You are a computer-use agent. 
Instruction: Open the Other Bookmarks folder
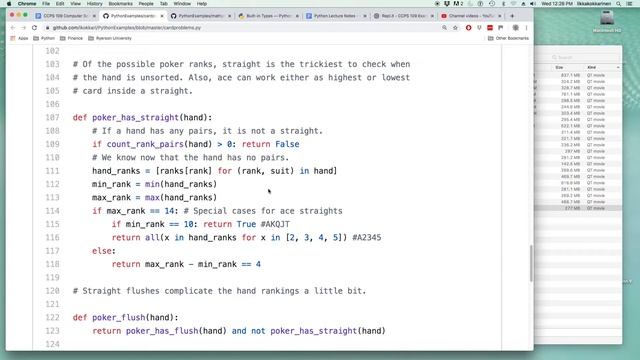[508, 38]
